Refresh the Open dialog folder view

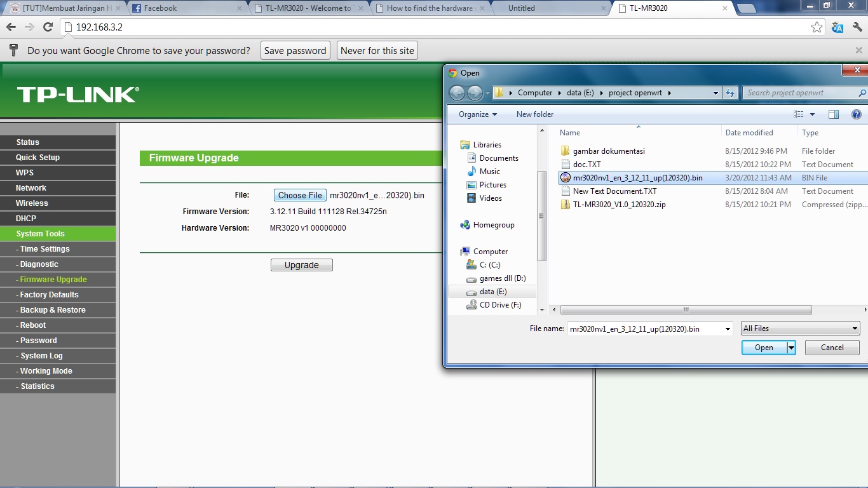tap(731, 93)
